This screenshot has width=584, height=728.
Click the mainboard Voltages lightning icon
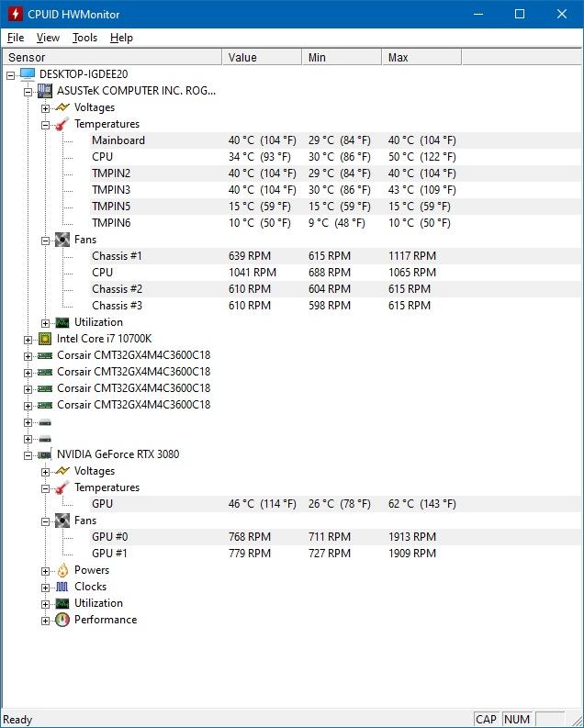tap(62, 107)
